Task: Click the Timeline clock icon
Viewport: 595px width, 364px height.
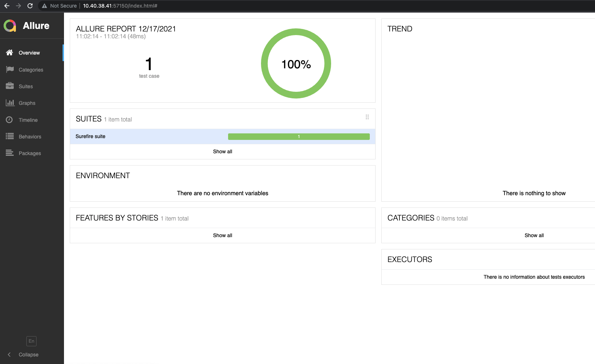Action: [9, 120]
